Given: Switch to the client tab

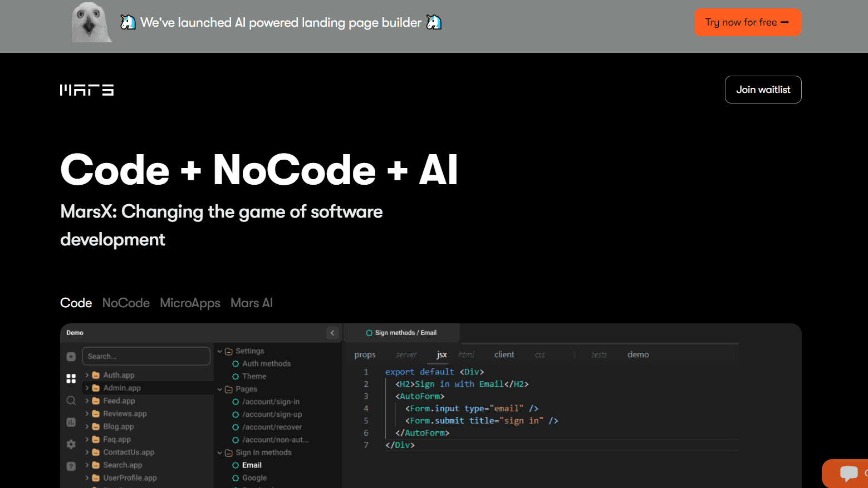Looking at the screenshot, I should click(504, 354).
